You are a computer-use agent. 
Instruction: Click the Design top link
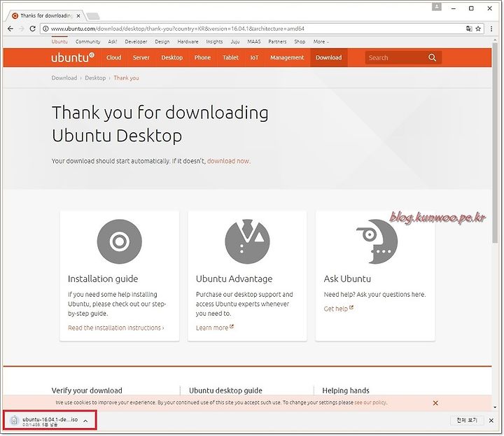point(162,41)
